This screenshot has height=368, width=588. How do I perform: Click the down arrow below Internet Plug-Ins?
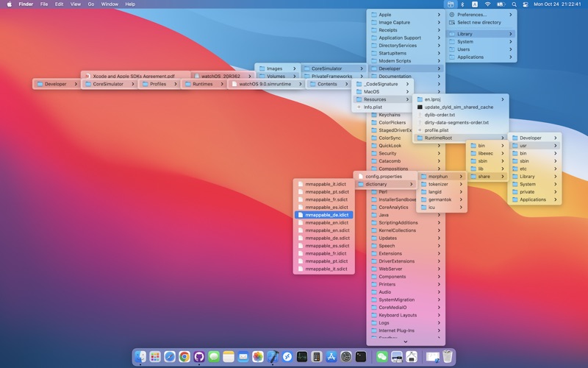point(406,342)
